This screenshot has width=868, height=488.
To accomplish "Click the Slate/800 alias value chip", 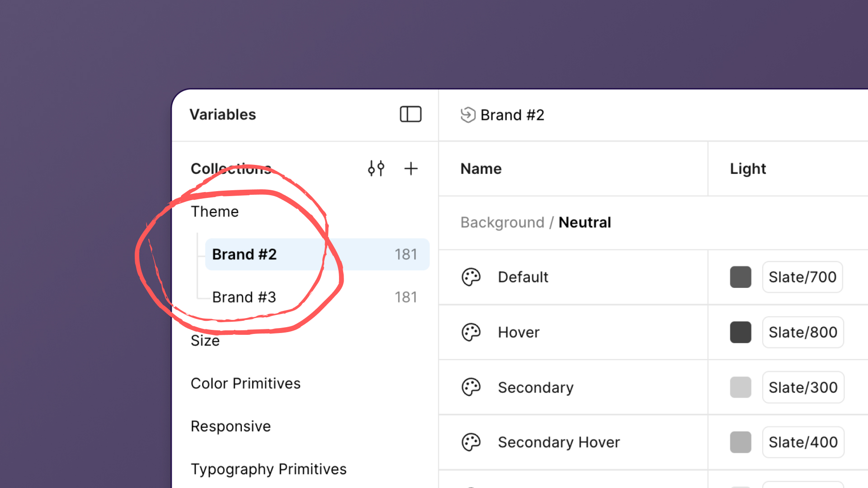I will click(x=803, y=332).
